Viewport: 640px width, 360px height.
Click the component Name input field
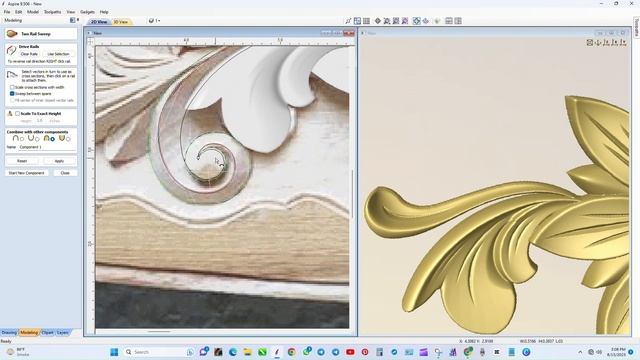[47, 147]
